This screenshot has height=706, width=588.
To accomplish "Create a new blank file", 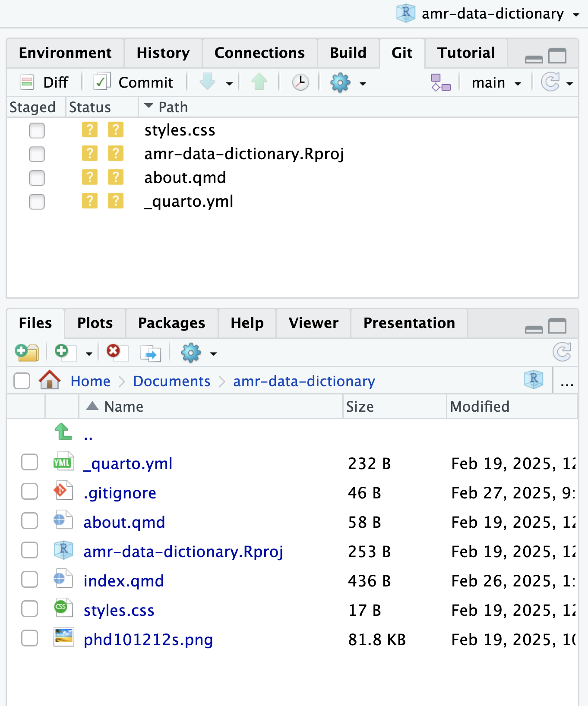I will click(x=65, y=352).
